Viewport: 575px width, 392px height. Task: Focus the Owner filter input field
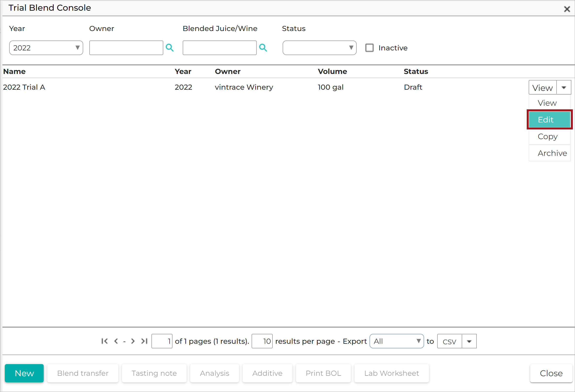coord(126,48)
